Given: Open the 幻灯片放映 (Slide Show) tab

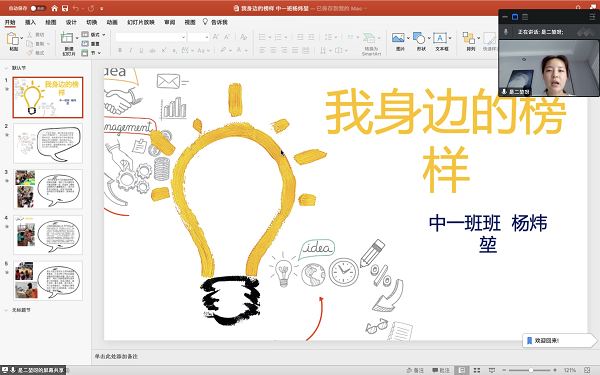Looking at the screenshot, I should click(141, 22).
